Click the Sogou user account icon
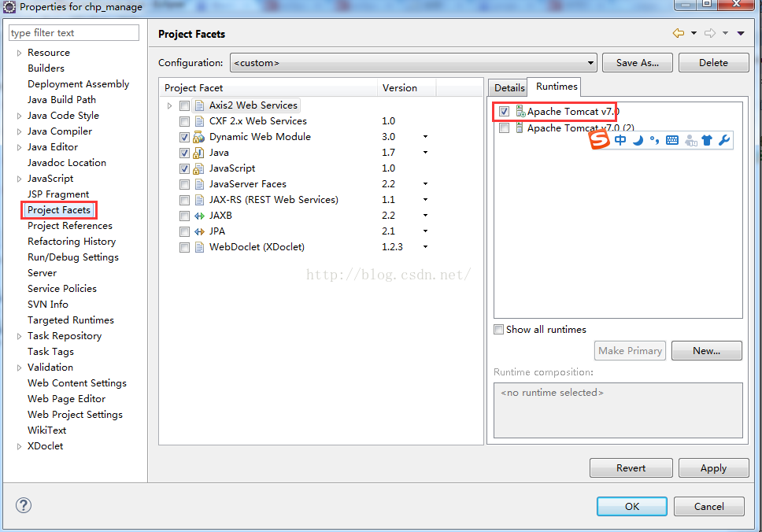Screen dimensions: 762x532 (690, 140)
